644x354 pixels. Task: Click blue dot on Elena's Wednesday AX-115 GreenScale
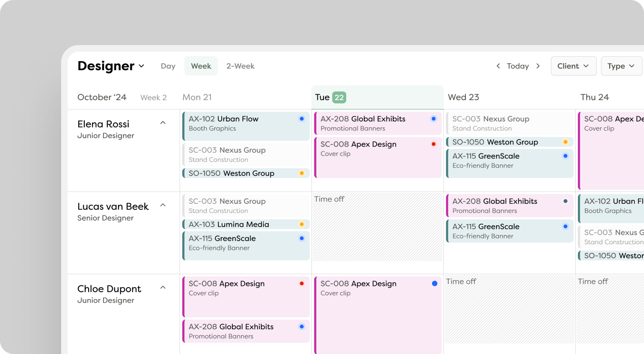pos(566,156)
